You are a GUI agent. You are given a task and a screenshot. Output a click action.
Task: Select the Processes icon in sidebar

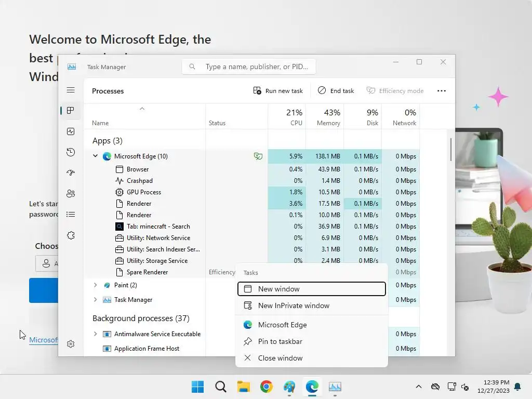71,111
